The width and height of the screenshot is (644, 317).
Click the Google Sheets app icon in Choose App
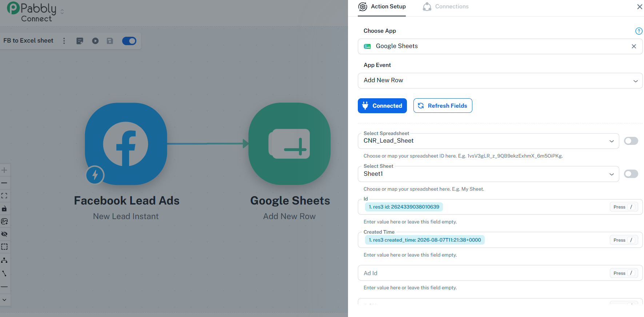(x=367, y=46)
